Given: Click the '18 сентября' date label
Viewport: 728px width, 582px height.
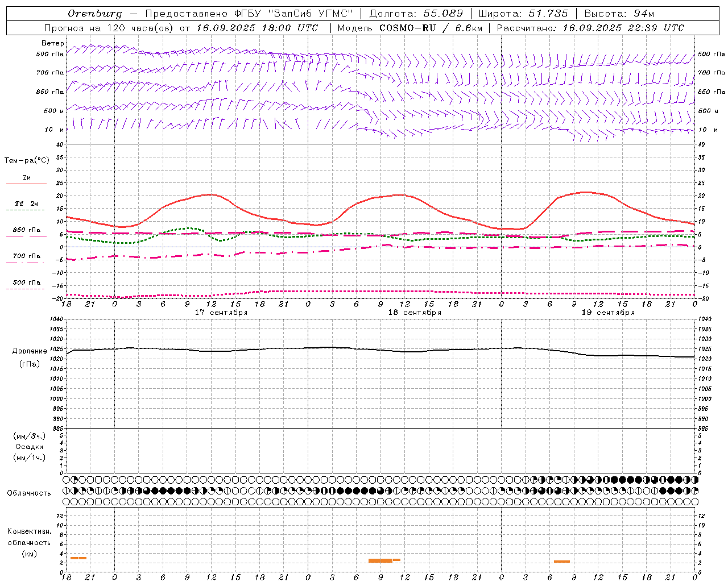Looking at the screenshot, I should [415, 313].
